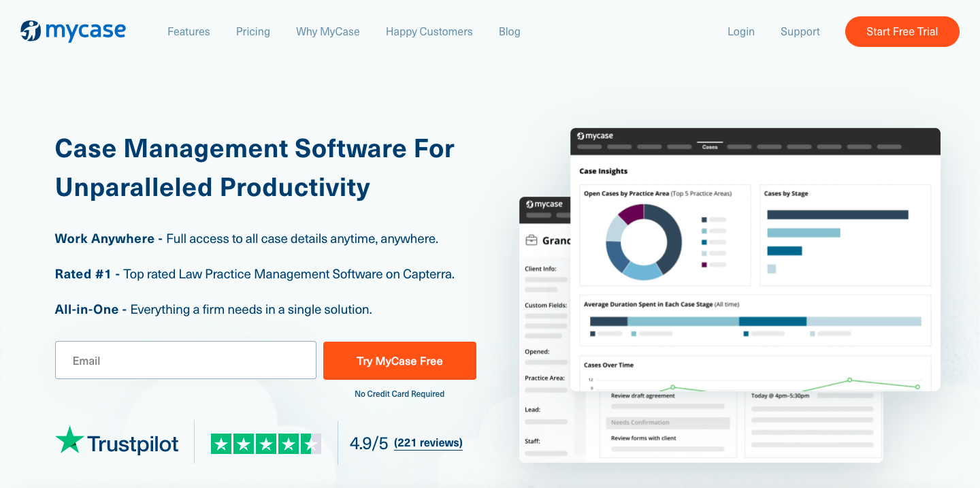Click the donut chart in Case Insights

643,242
